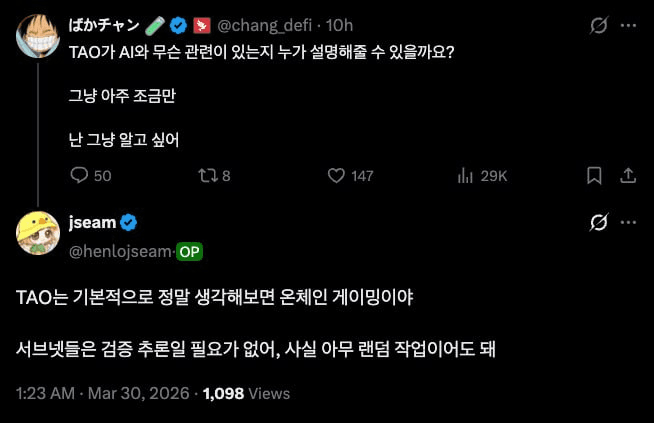Image resolution: width=654 pixels, height=423 pixels.
Task: Bookmark the chang_defi tweet
Action: coord(594,175)
